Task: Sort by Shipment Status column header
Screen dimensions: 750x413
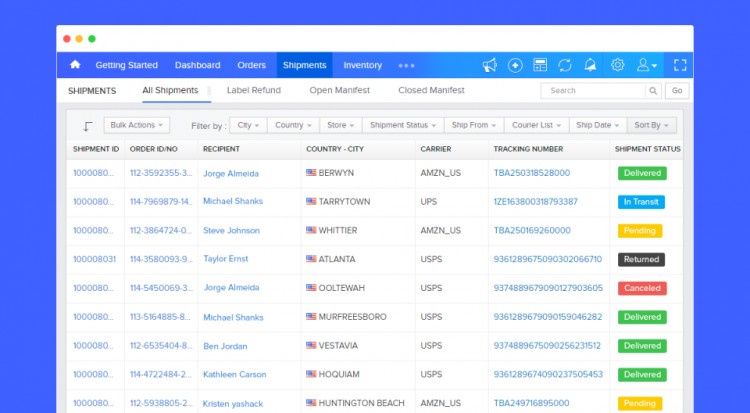Action: pyautogui.click(x=647, y=149)
